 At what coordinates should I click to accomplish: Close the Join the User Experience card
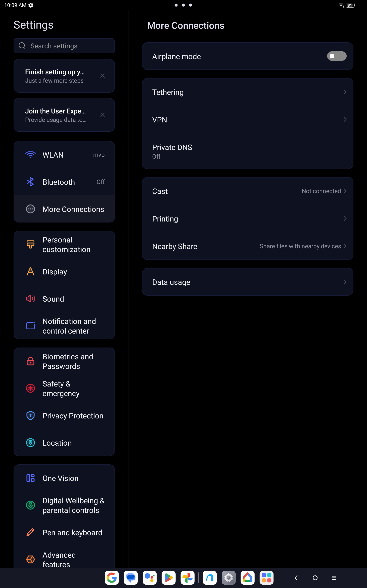coord(103,115)
